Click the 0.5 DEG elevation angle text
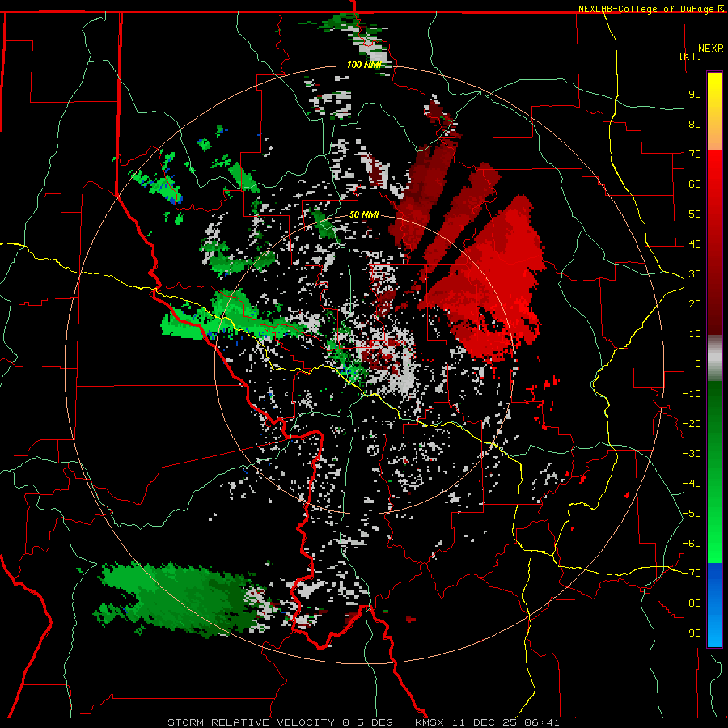 (367, 722)
